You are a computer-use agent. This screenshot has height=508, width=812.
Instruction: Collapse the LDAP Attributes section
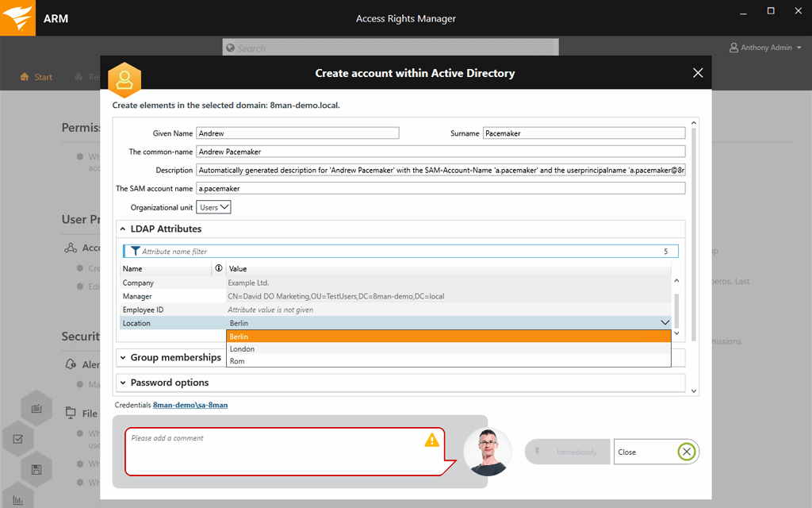(123, 229)
